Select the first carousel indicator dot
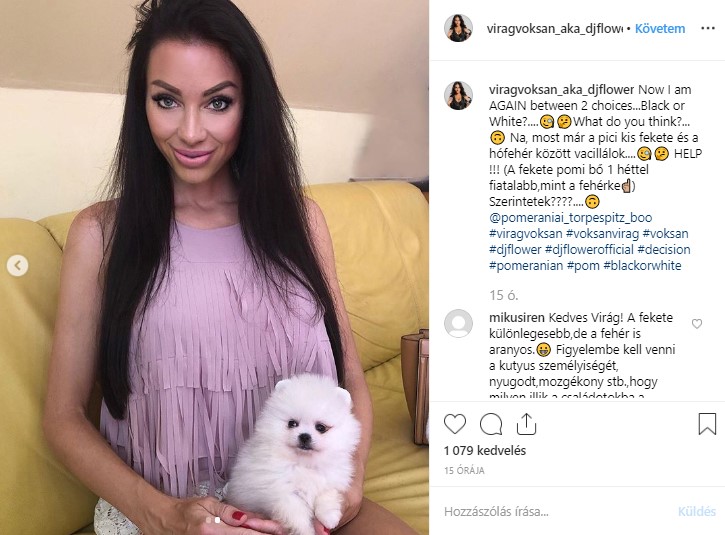 tap(209, 520)
